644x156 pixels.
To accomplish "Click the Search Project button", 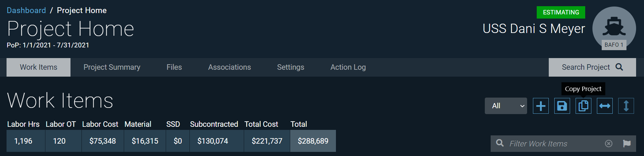I will [592, 67].
